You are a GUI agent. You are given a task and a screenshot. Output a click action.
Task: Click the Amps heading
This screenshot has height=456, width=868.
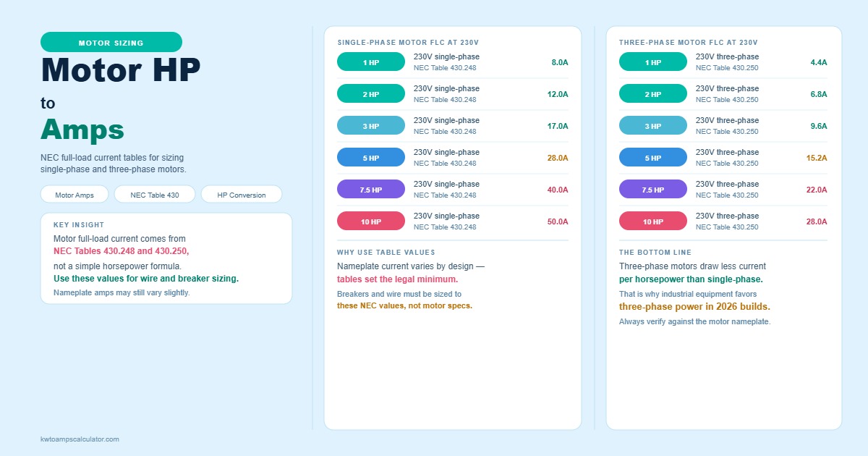point(82,130)
